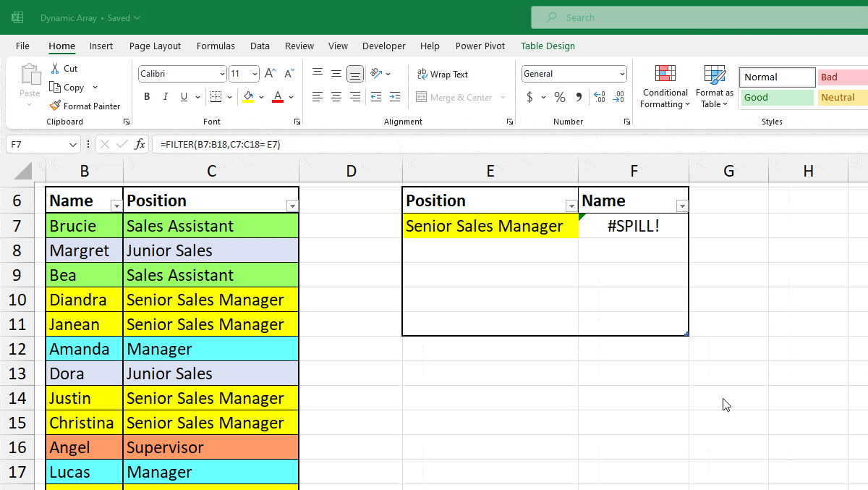Click the Format as Table icon
Image resolution: width=868 pixels, height=490 pixels.
tap(714, 87)
